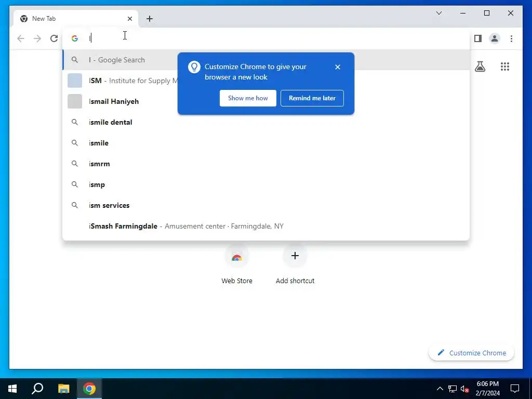
Task: Select the 'ismile dental' suggestion
Action: point(266,122)
